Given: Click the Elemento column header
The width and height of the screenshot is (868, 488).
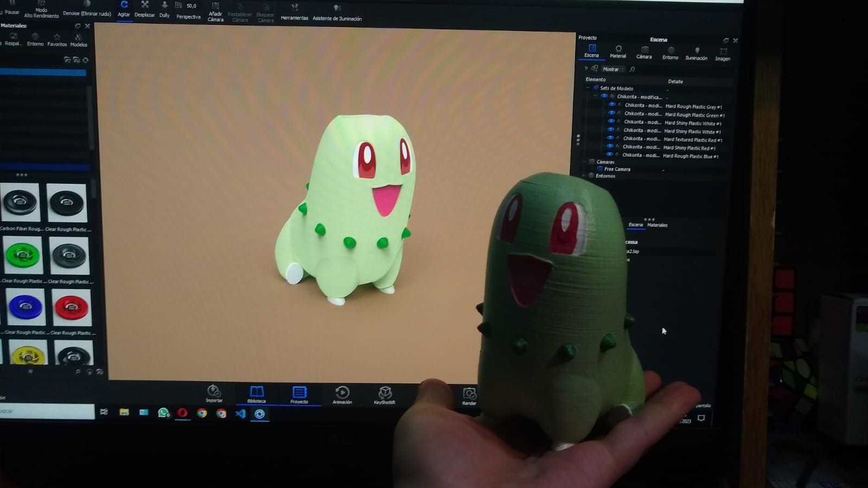Looking at the screenshot, I should 596,79.
